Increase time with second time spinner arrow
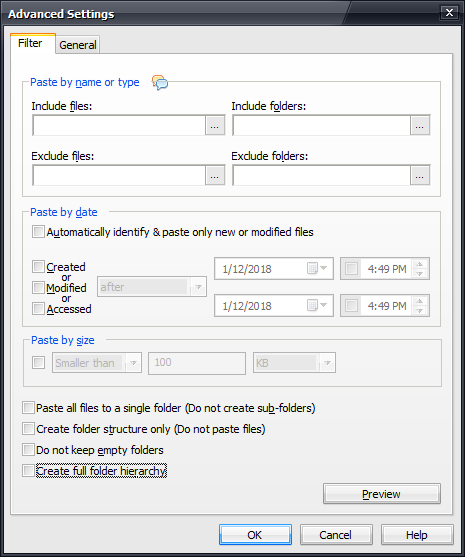 pyautogui.click(x=420, y=301)
